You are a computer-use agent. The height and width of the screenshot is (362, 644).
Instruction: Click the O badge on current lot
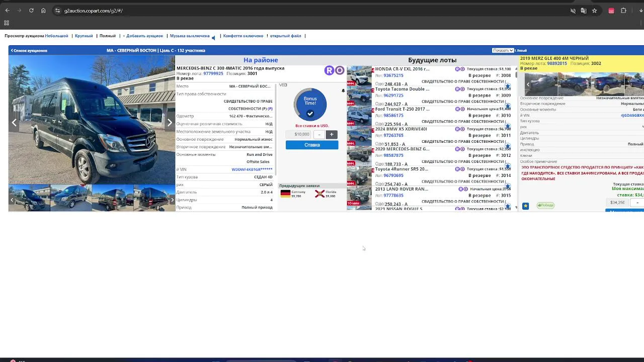(x=340, y=70)
